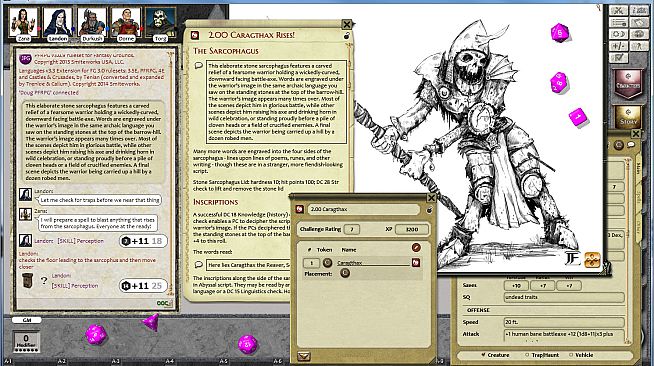Open the NPC link icon in Caragthax row
The height and width of the screenshot is (366, 654).
pyautogui.click(x=416, y=263)
